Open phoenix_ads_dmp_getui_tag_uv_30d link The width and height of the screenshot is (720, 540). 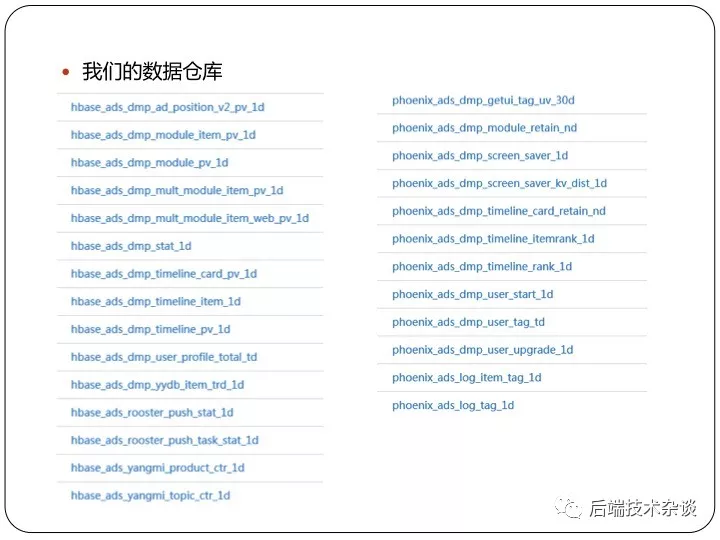(x=483, y=101)
